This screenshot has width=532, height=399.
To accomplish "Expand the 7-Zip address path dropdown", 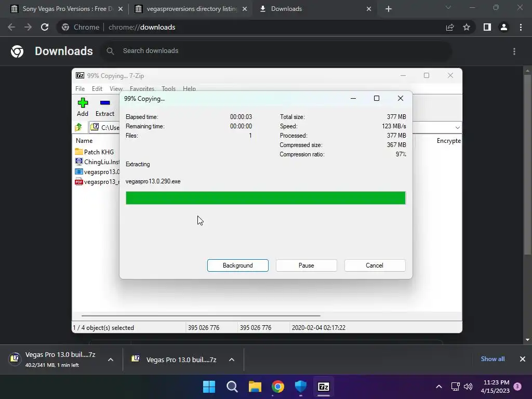I will pos(457,128).
